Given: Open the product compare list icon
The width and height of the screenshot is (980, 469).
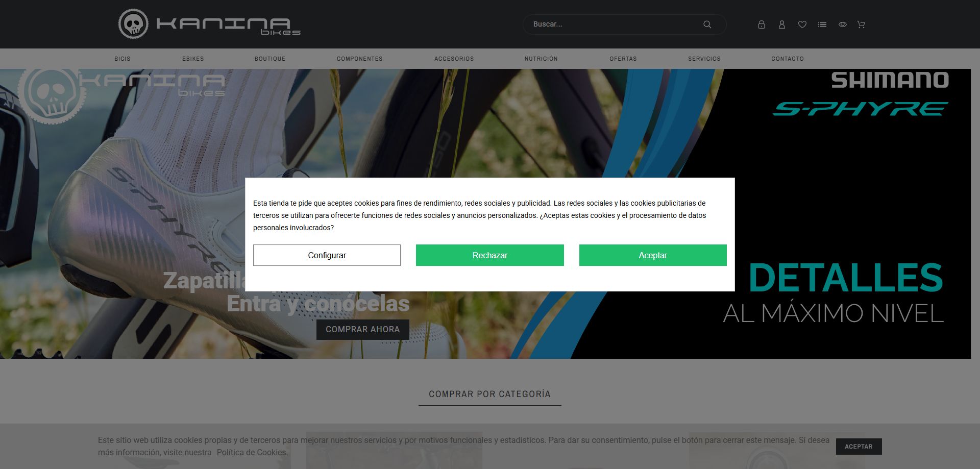Looking at the screenshot, I should coord(822,24).
